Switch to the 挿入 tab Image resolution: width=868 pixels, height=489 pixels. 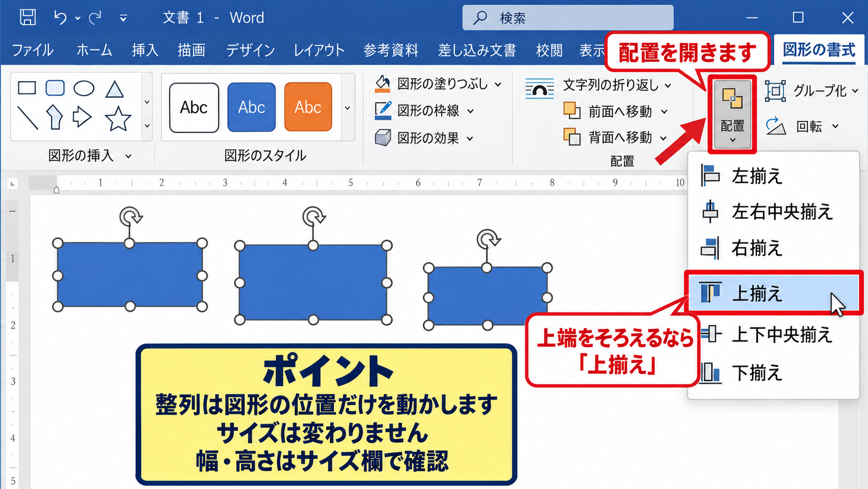tap(145, 50)
